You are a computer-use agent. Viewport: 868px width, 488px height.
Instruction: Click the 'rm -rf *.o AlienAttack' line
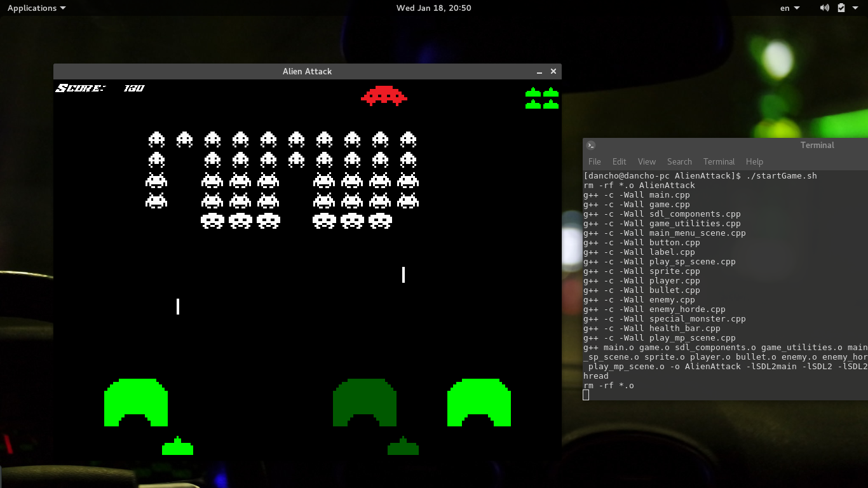pyautogui.click(x=639, y=186)
